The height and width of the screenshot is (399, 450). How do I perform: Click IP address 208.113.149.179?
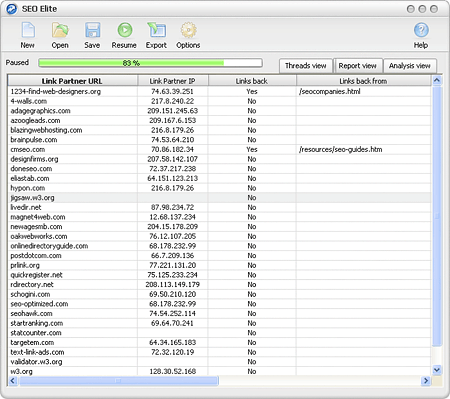pos(173,285)
